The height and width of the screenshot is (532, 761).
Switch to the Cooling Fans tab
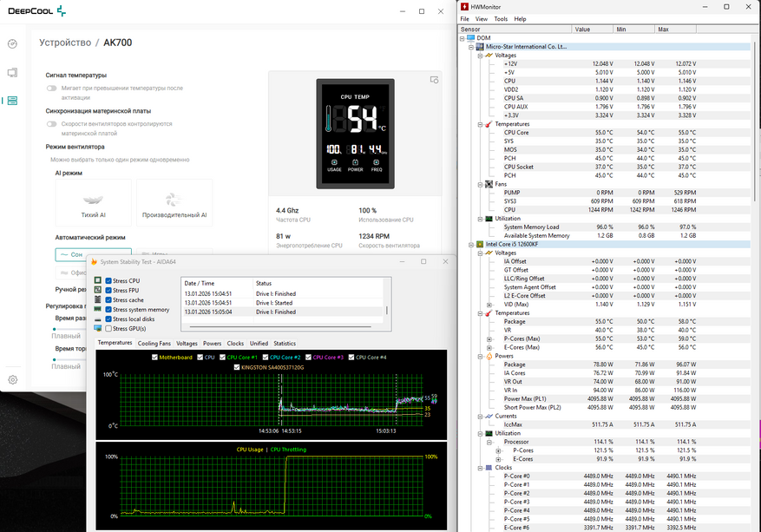pos(154,344)
